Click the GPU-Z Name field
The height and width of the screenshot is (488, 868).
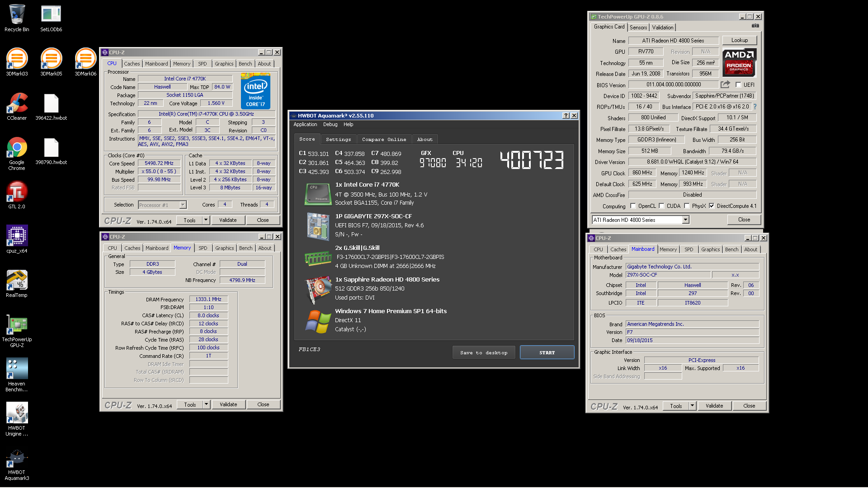[673, 41]
